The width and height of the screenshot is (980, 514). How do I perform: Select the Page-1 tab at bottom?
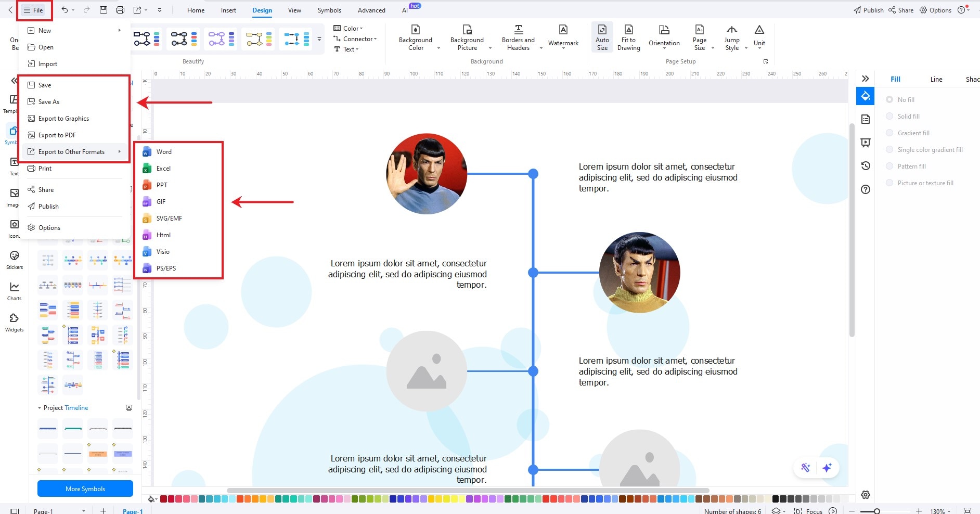[x=133, y=511]
